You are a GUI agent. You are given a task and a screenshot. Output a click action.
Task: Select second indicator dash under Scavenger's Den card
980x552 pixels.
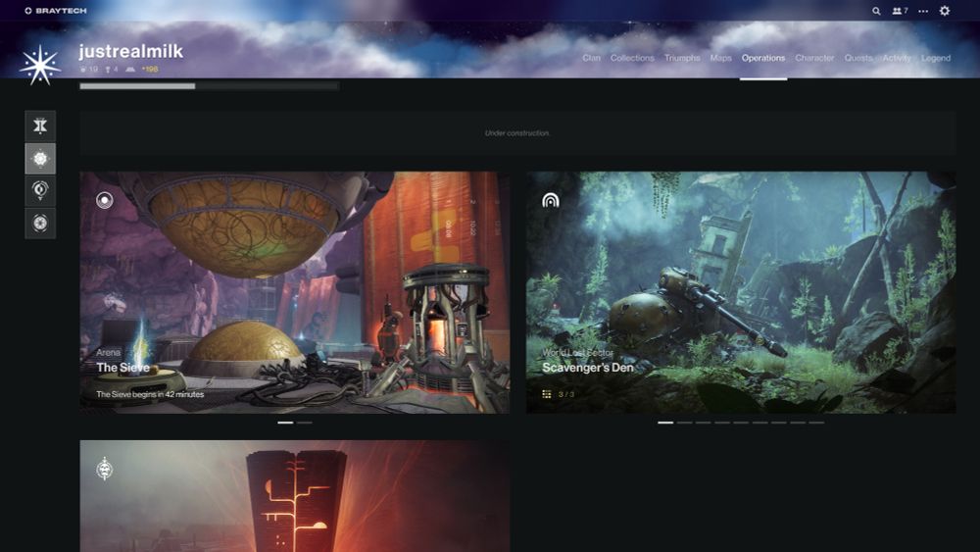click(x=684, y=423)
